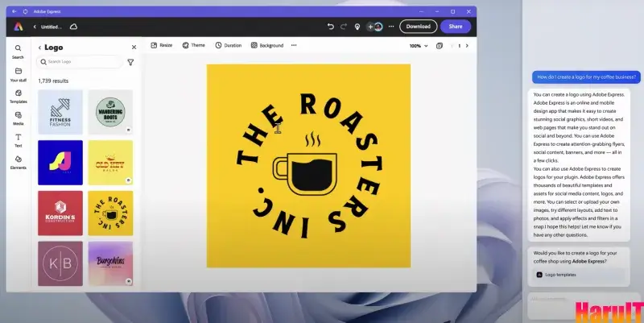Open the Duration settings

point(229,45)
